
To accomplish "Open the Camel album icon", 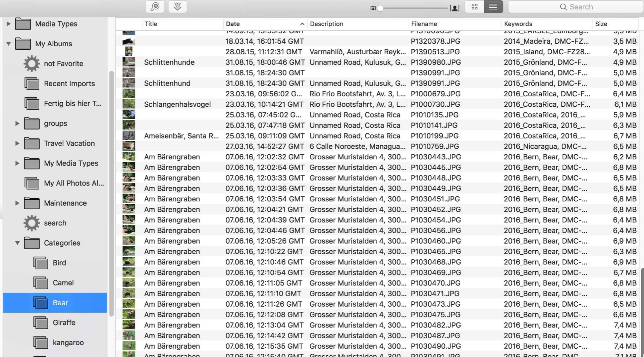I will tap(40, 283).
